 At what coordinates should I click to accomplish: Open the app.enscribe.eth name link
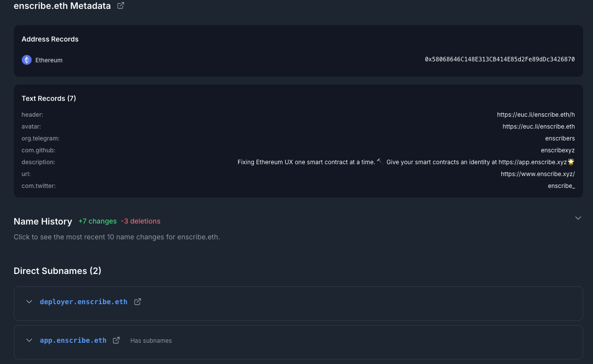(73, 340)
